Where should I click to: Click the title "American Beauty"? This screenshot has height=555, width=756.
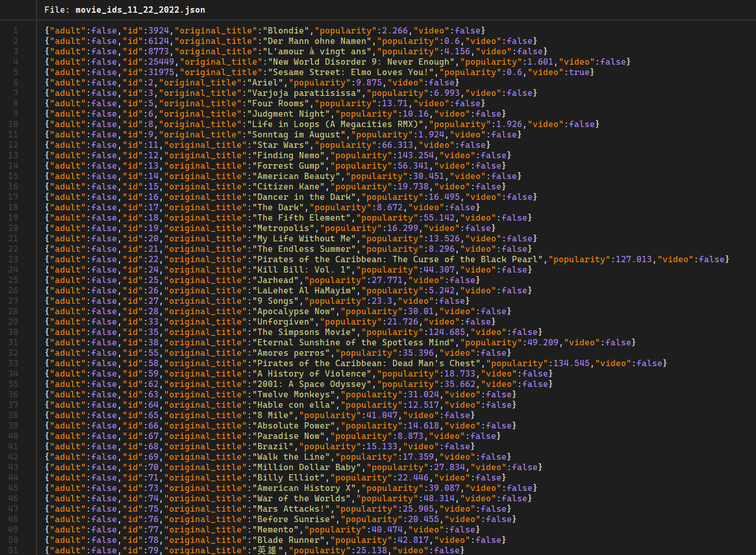[297, 176]
